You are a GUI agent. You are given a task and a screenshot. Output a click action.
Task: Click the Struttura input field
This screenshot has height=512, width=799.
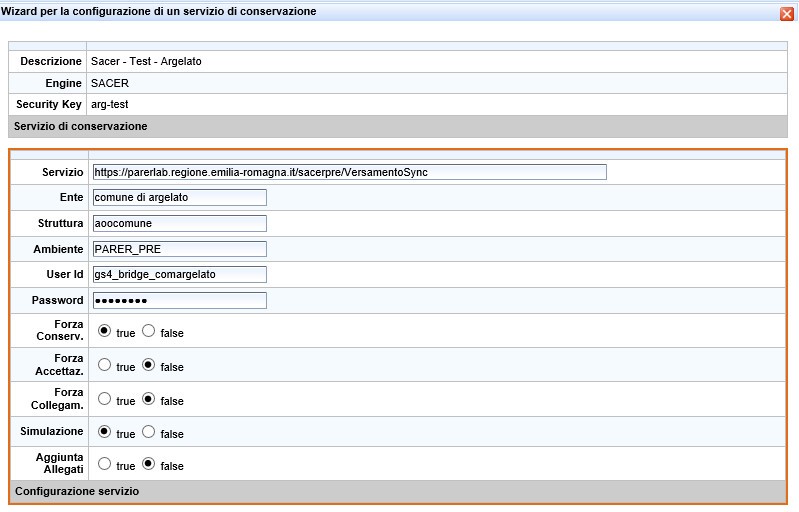point(179,223)
